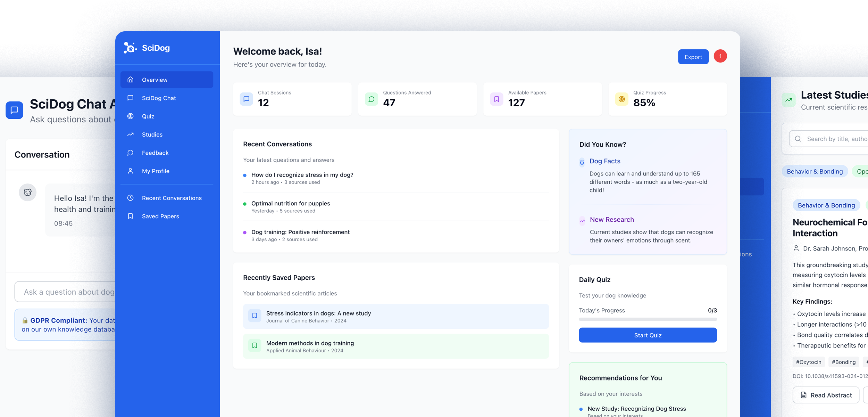Click the Available Papers value 127
The width and height of the screenshot is (868, 417).
(x=516, y=103)
